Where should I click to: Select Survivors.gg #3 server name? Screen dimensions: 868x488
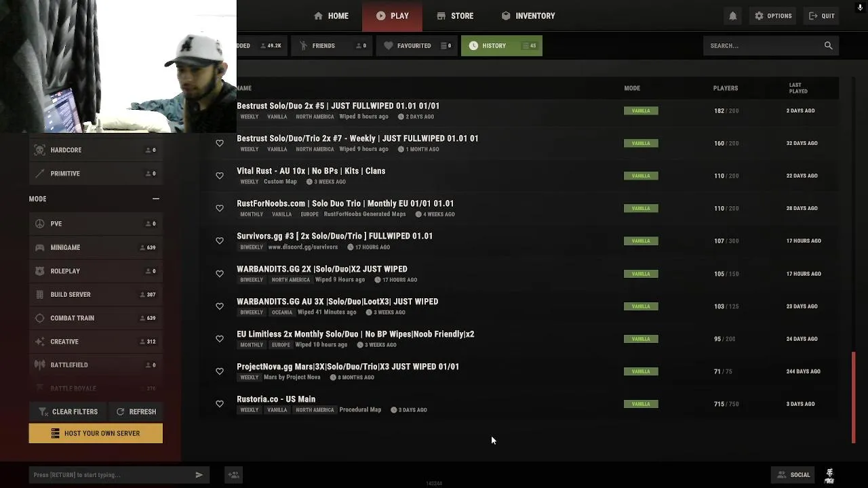(x=334, y=236)
